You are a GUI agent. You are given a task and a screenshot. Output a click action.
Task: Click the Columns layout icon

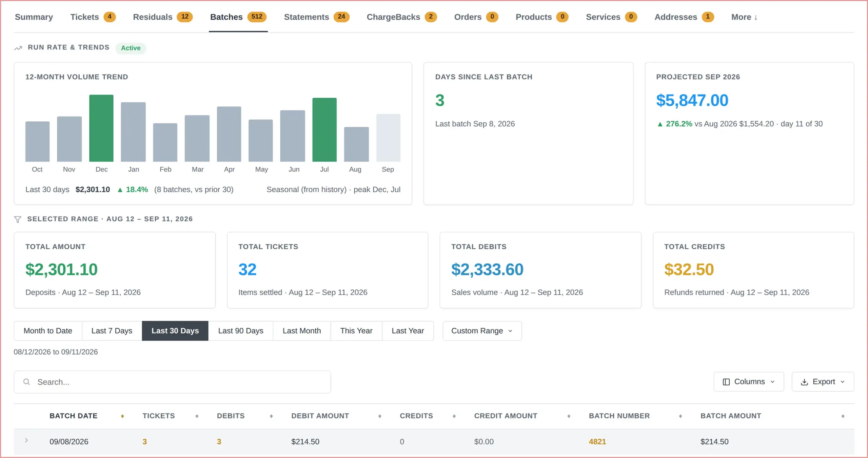pos(726,382)
